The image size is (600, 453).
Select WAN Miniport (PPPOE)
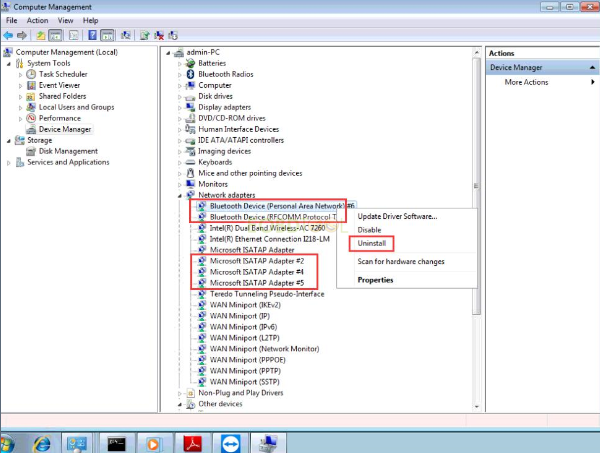click(247, 360)
